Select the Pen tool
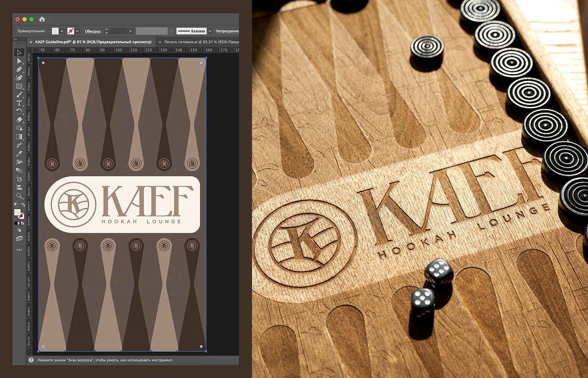This screenshot has width=588, height=378. pos(19,69)
